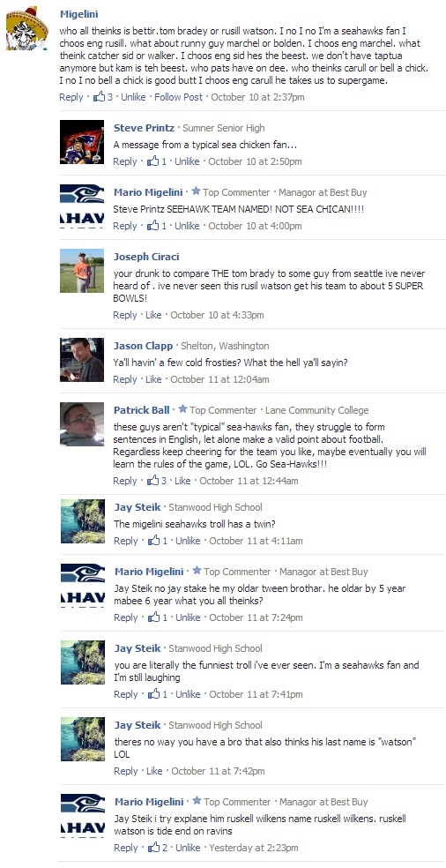Click thumbs-up icon on Steve Printz's comment
This screenshot has height=868, width=446.
152,161
